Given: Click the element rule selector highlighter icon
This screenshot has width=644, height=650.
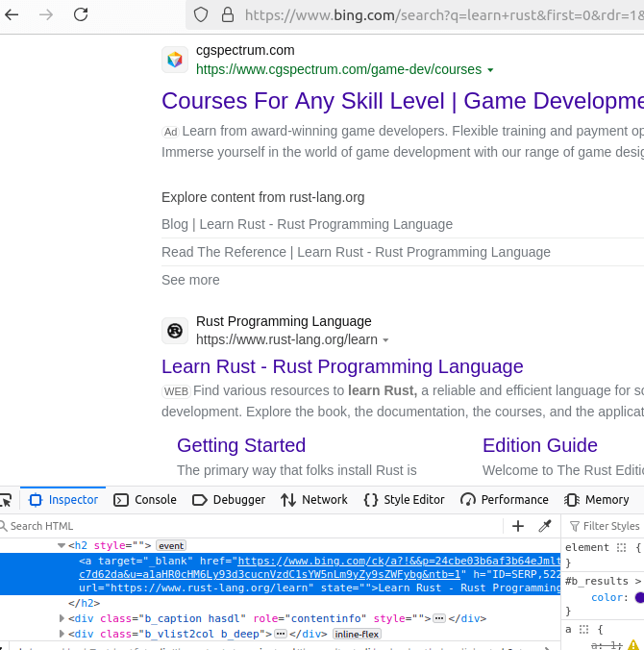Looking at the screenshot, I should click(x=621, y=548).
